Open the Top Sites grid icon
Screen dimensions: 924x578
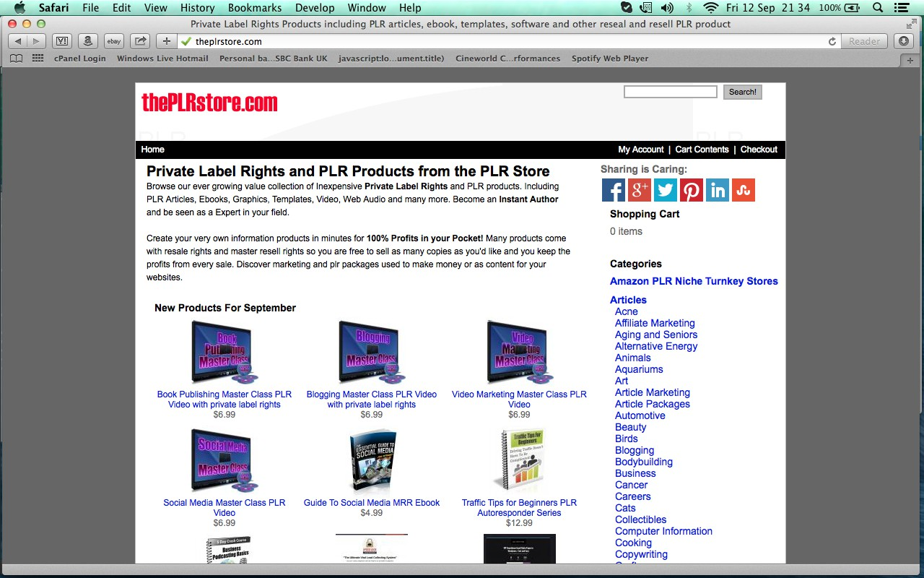pyautogui.click(x=38, y=59)
